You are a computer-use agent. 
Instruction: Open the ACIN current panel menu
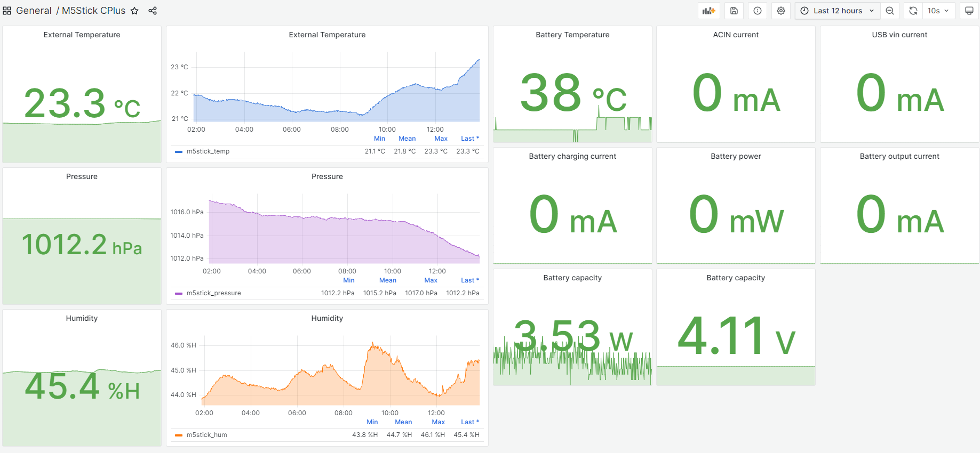(x=736, y=35)
